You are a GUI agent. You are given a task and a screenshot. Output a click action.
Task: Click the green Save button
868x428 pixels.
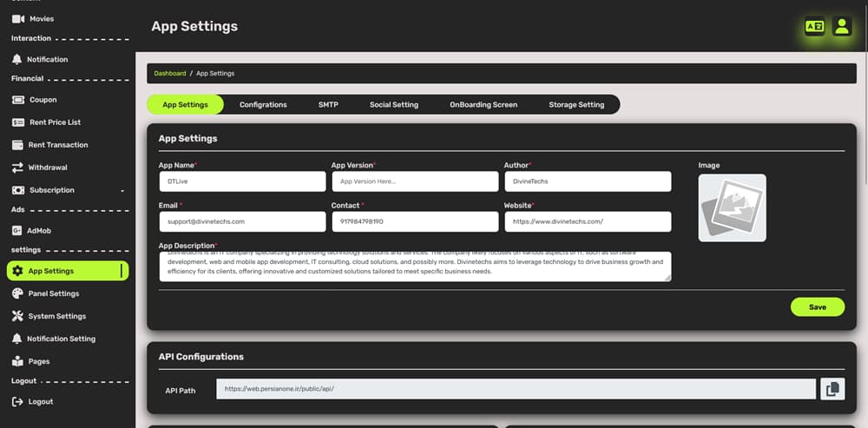click(817, 306)
